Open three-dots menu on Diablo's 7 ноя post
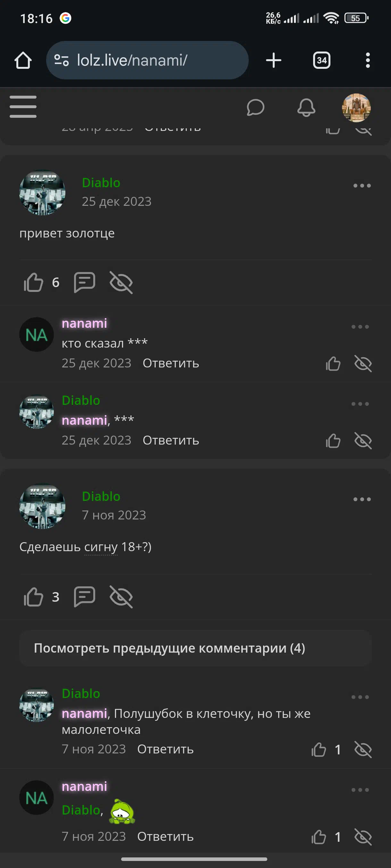Viewport: 391px width, 868px height. point(362,499)
